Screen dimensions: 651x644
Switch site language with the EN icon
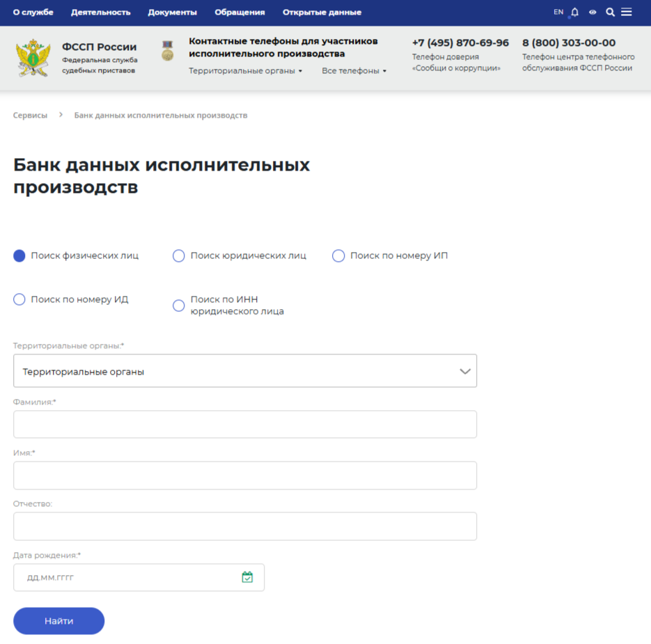click(558, 12)
